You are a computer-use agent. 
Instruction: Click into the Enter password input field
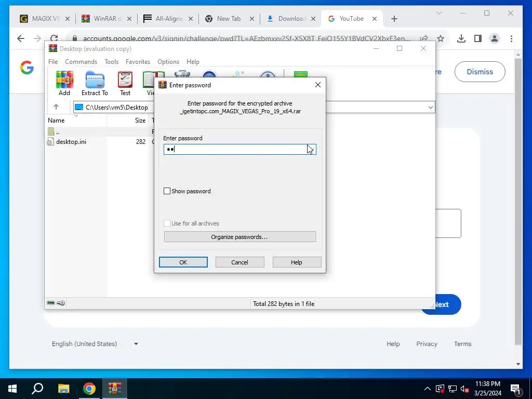(240, 149)
